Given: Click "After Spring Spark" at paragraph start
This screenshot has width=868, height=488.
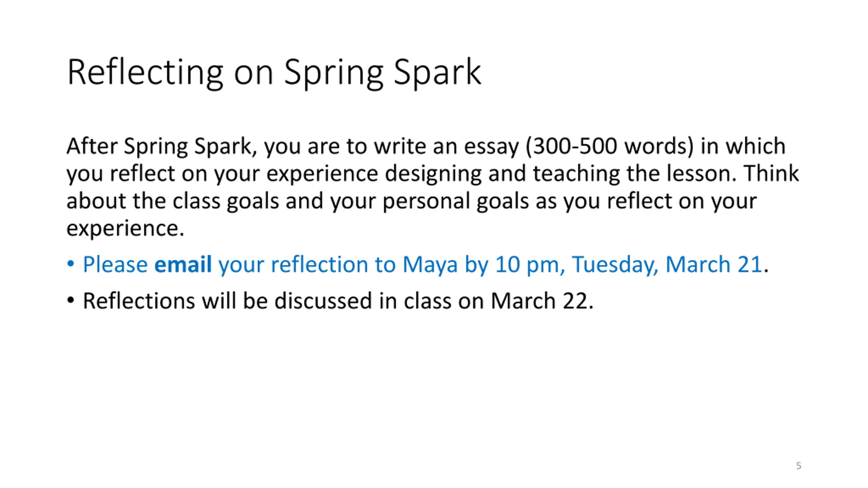Looking at the screenshot, I should click(x=159, y=146).
